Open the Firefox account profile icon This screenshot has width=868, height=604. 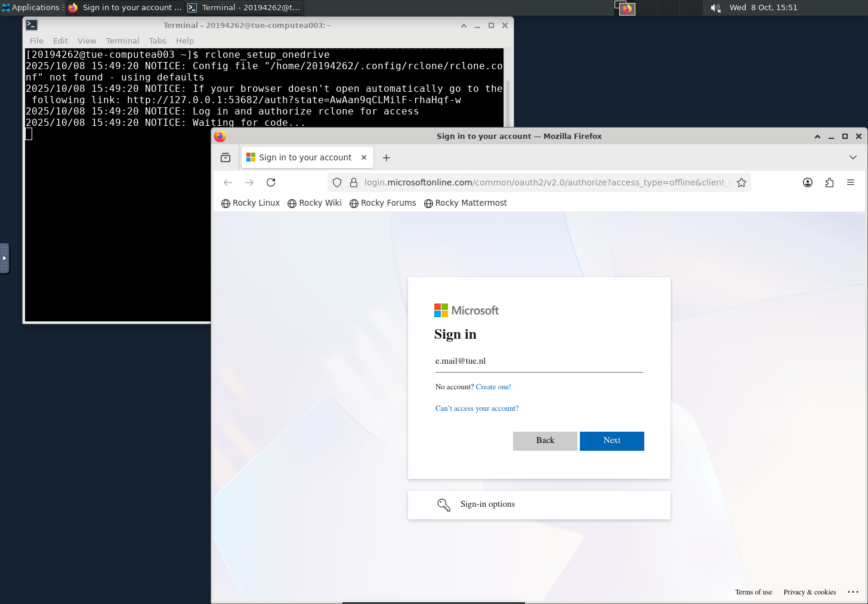tap(808, 182)
